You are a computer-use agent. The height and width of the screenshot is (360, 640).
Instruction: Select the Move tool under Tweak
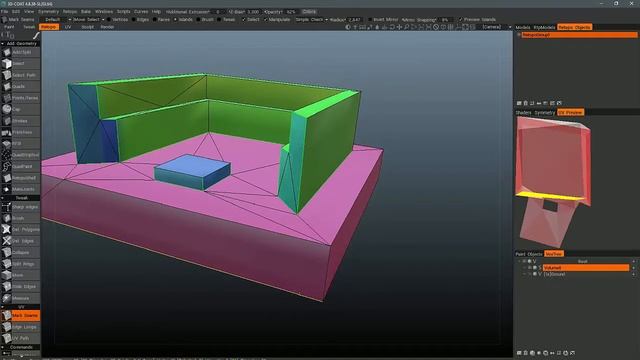tap(20, 276)
